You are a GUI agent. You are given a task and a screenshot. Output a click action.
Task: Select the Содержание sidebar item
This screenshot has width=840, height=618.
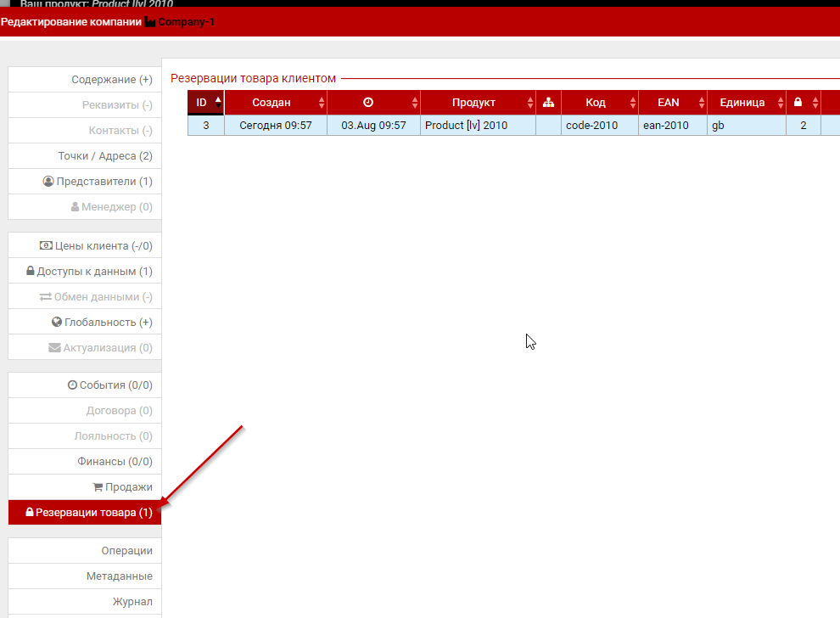click(111, 80)
